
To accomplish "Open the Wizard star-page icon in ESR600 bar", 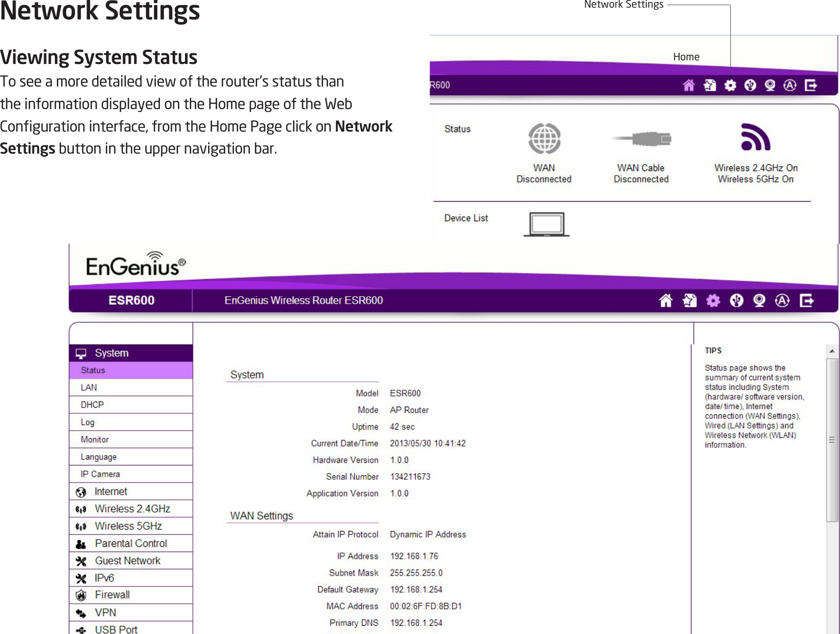I will tap(690, 301).
